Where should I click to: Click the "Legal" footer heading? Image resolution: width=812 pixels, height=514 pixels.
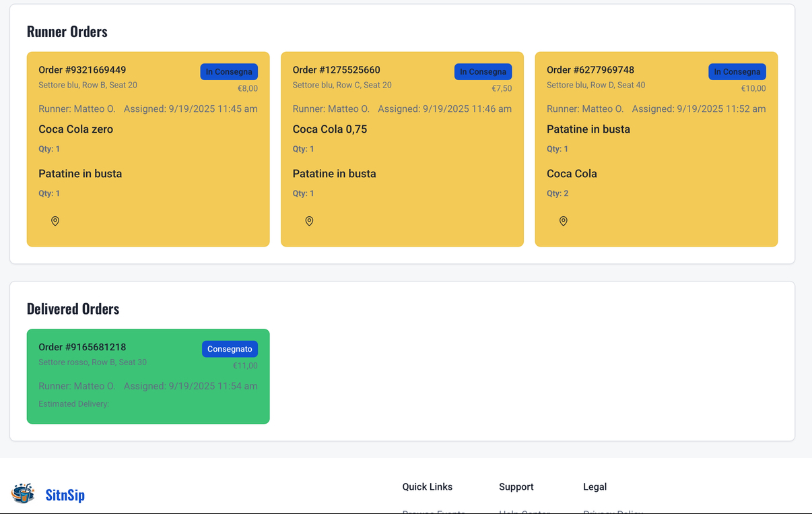[x=595, y=486]
